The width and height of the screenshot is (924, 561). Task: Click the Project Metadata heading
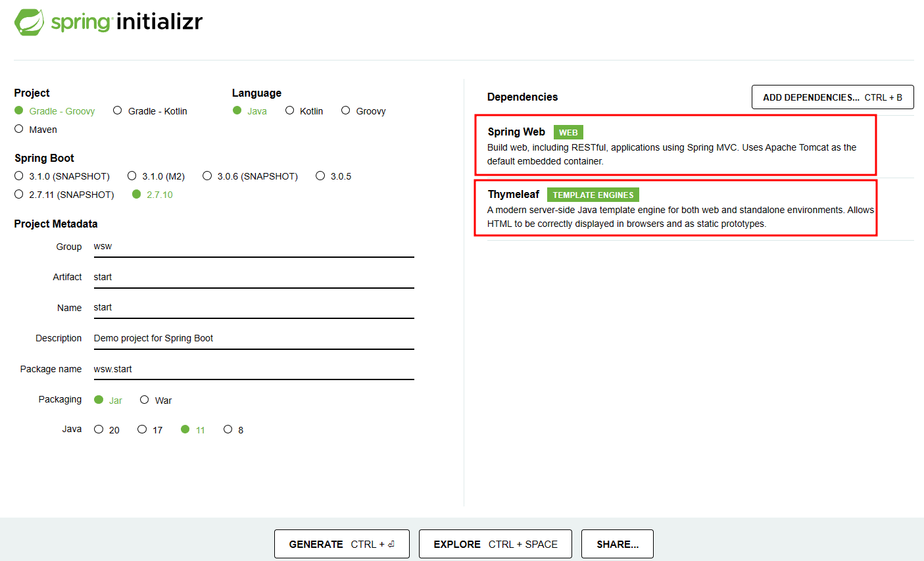(x=56, y=224)
